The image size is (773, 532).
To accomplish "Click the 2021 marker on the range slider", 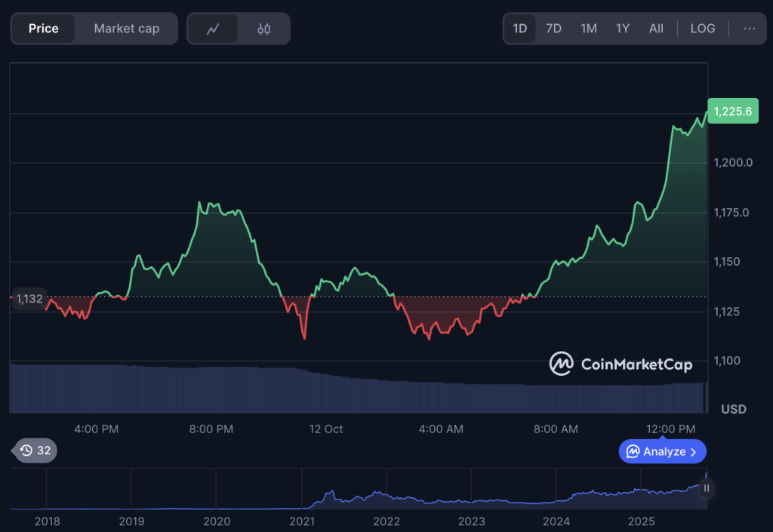I will (301, 521).
